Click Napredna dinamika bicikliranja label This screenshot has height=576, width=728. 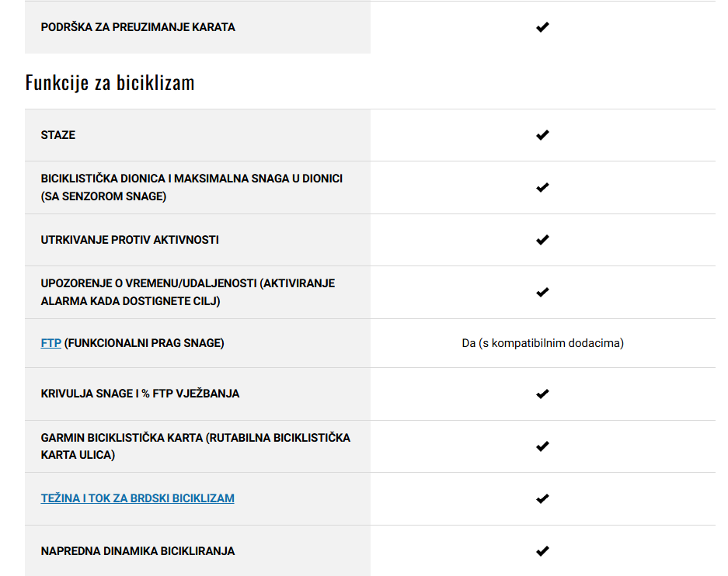138,551
